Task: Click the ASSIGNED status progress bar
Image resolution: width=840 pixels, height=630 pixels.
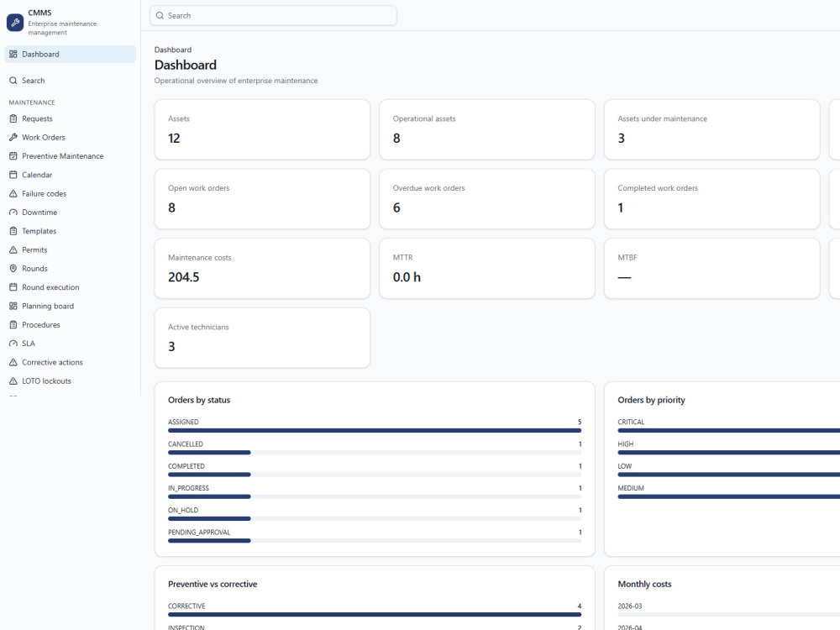Action: 375,430
